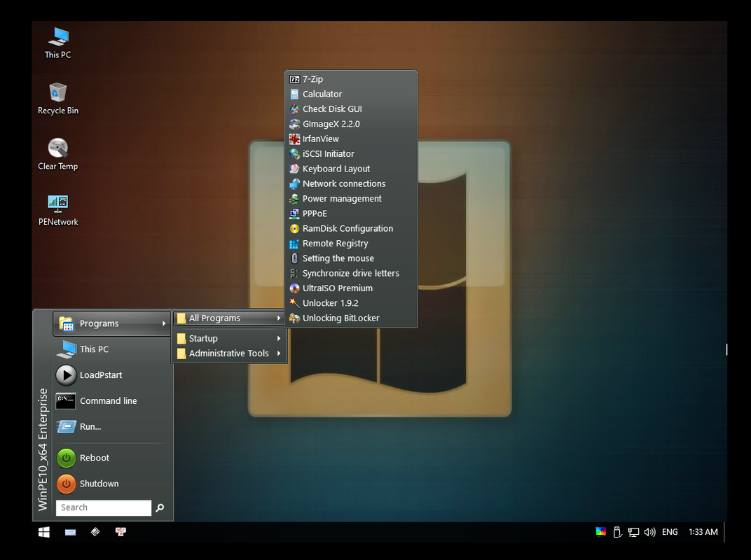Screen dimensions: 751x560
Task: Open Network connections
Action: 350,184
